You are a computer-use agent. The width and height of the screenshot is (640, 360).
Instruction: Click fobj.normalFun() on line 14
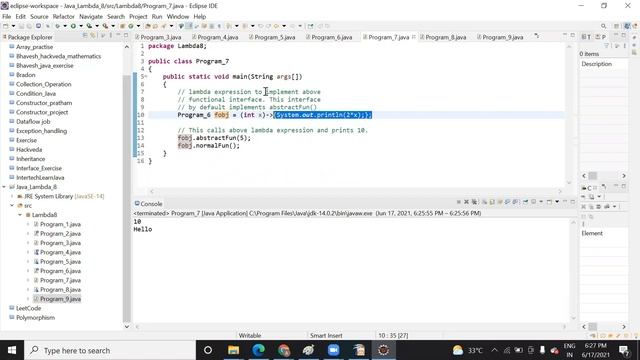coord(209,146)
